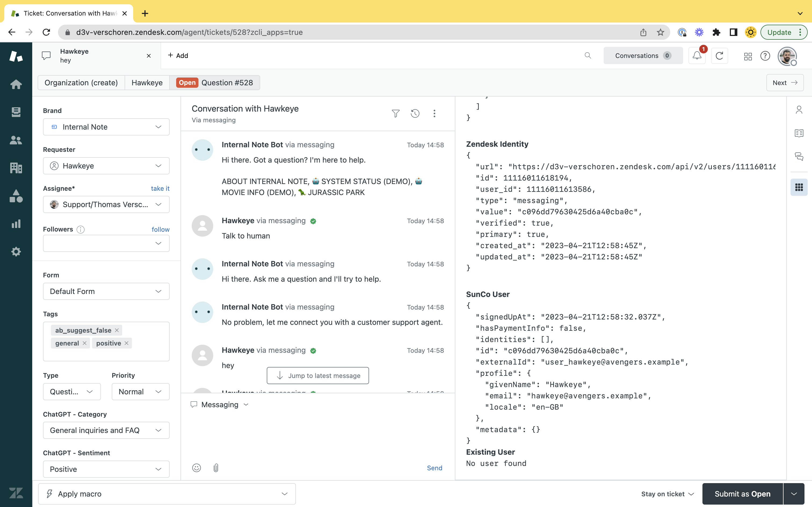812x507 pixels.
Task: Click 'take it' to assign the ticket
Action: point(160,188)
